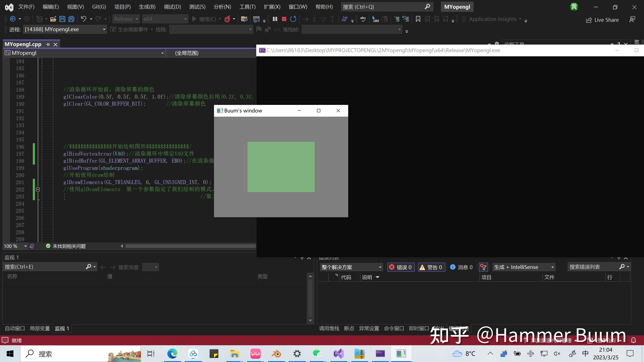
Task: Toggle the 错误 filter in the error list
Action: click(x=400, y=267)
